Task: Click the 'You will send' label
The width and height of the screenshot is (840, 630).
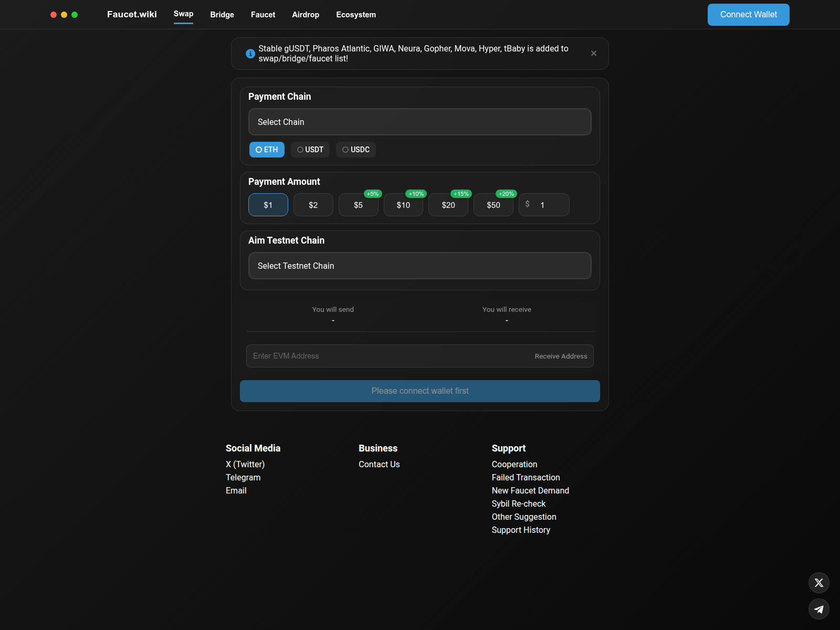Action: pos(333,310)
